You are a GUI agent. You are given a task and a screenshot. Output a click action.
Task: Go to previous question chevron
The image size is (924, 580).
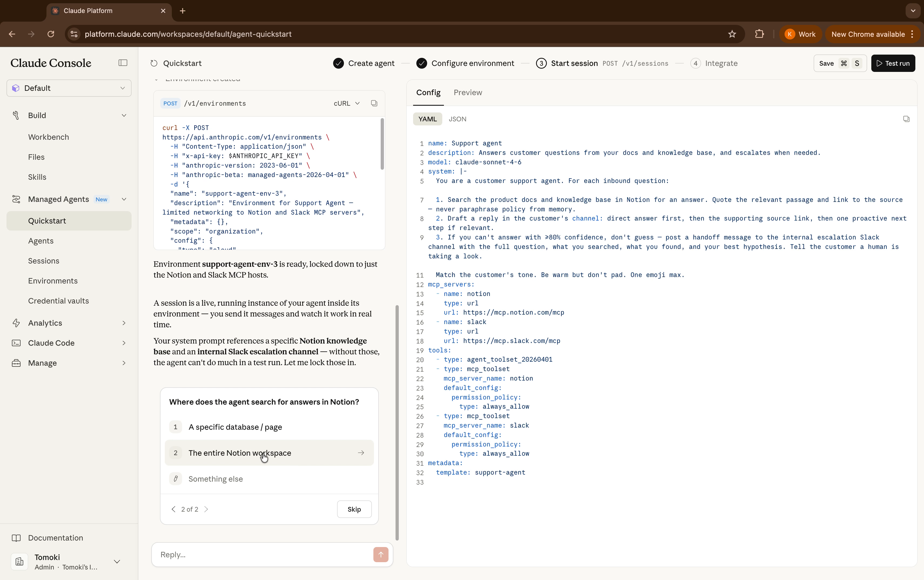pos(173,509)
